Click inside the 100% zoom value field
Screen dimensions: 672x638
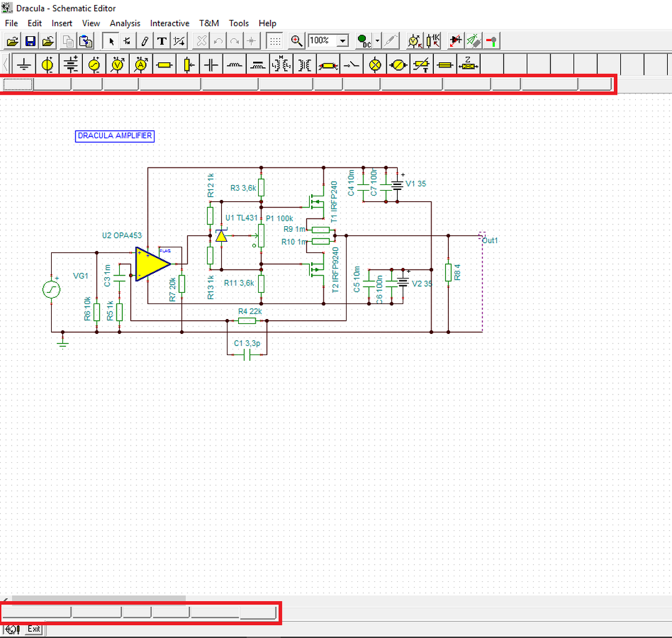point(322,40)
